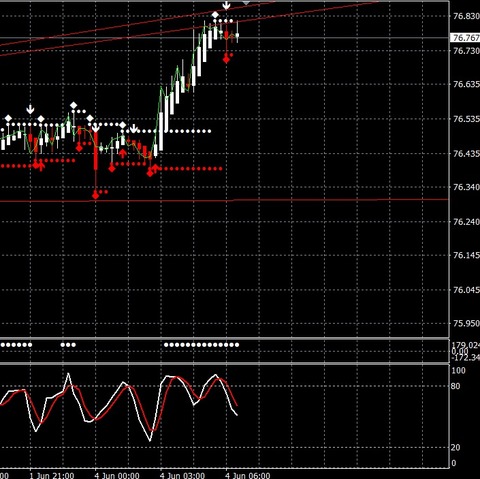Click the 4 Jun 03:00 time label

point(182,475)
